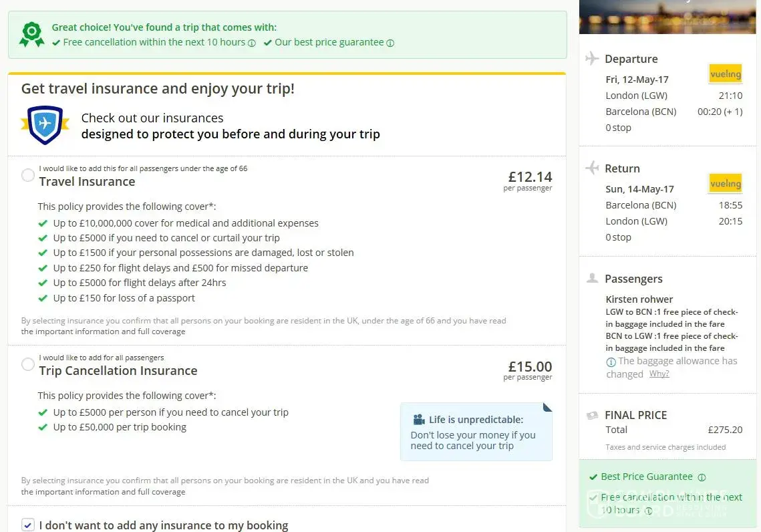Click the Return airplane icon
Screen dimensions: 761x532
592,168
